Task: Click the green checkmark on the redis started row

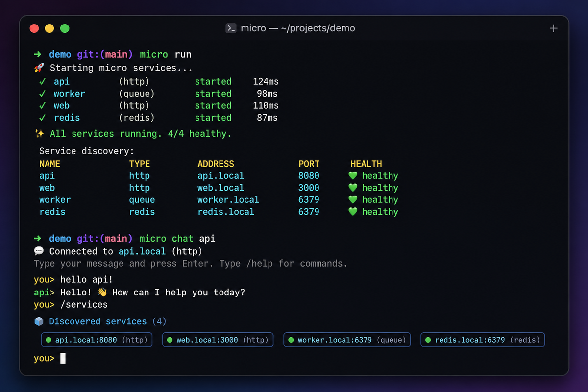Action: pos(43,118)
